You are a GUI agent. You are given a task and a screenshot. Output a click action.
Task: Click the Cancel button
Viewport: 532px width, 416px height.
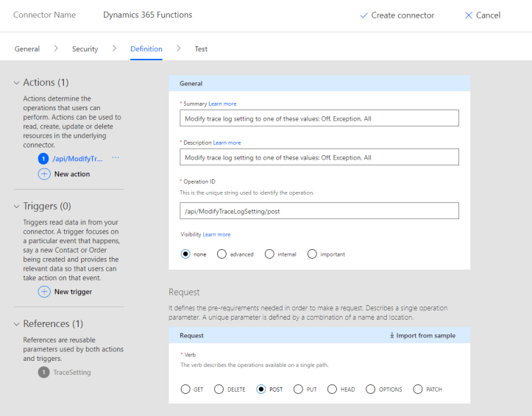483,15
